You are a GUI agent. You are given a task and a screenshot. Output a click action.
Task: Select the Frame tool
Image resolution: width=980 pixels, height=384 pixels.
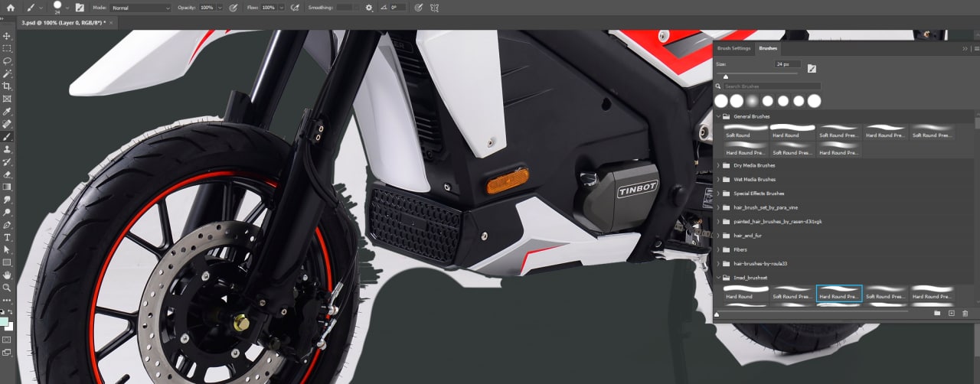(x=7, y=99)
